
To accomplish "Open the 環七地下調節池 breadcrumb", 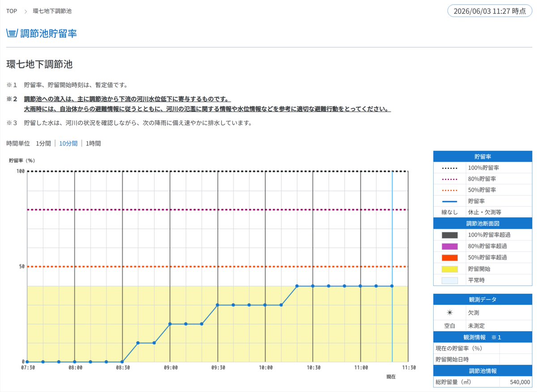I will pos(52,11).
